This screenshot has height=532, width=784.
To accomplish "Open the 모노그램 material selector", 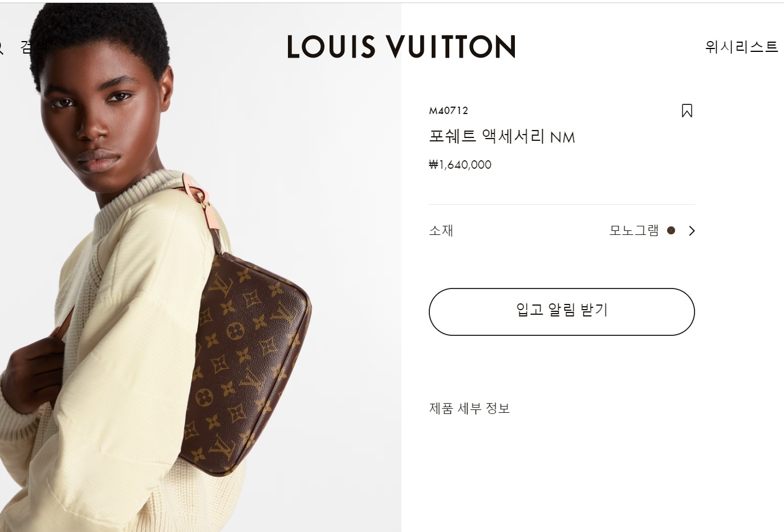I will [x=633, y=230].
